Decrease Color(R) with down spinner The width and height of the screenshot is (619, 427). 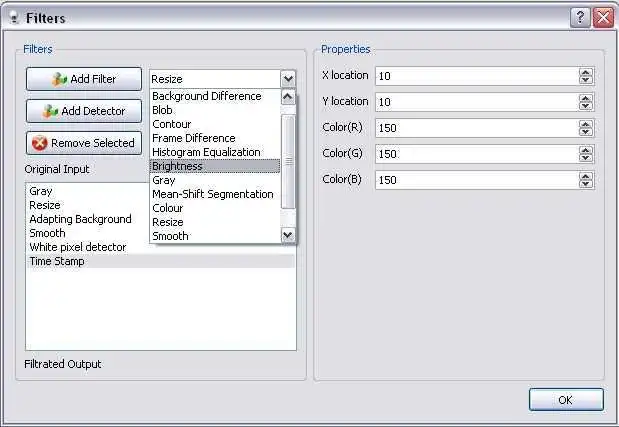pos(586,132)
